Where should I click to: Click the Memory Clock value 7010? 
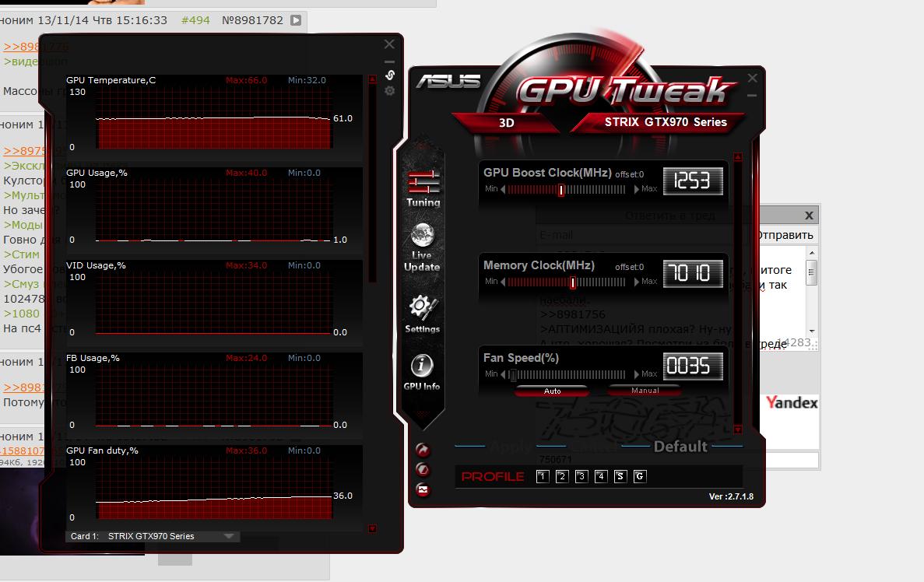693,273
